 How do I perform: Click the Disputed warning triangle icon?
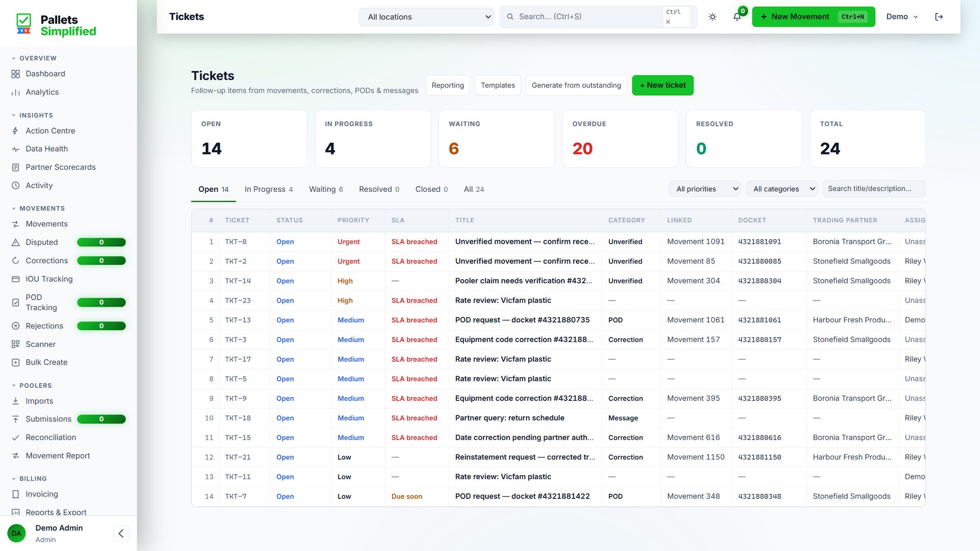tap(15, 242)
